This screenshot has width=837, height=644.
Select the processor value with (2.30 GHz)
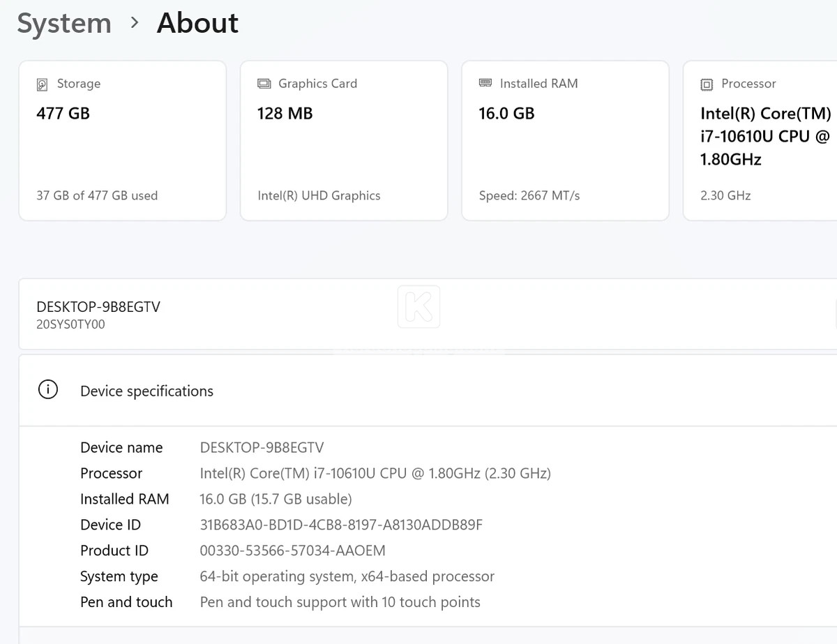[375, 474]
